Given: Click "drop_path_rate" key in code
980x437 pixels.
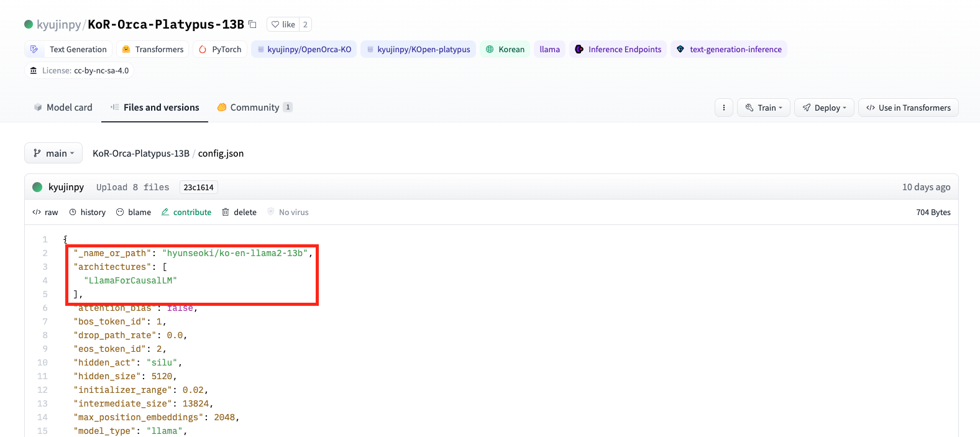Looking at the screenshot, I should (115, 335).
